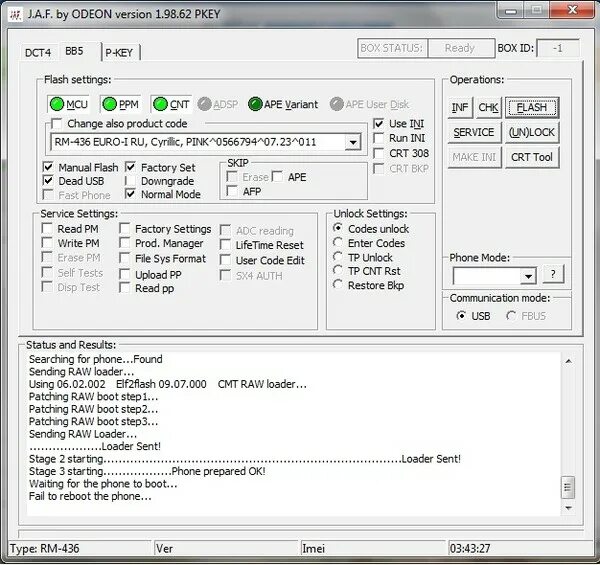Start flashing with the FLASH button
Screen dimensions: 600x565
532,107
